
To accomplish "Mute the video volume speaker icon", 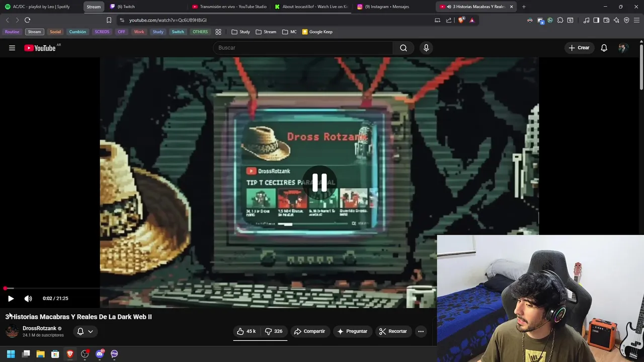I will tap(28, 298).
